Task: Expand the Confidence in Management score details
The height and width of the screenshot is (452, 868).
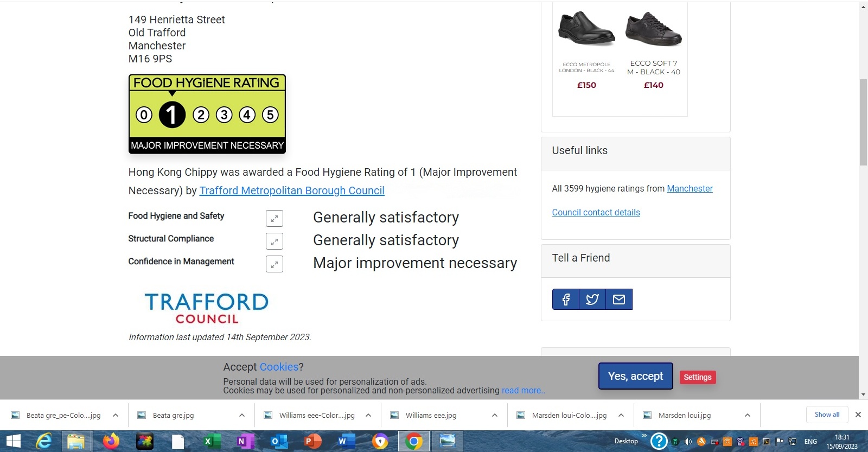Action: pos(275,264)
